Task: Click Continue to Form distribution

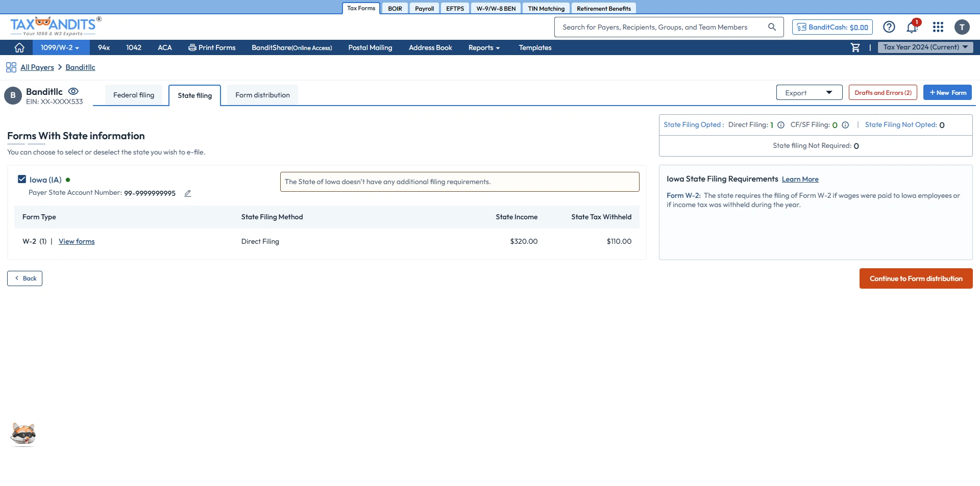Action: click(916, 278)
